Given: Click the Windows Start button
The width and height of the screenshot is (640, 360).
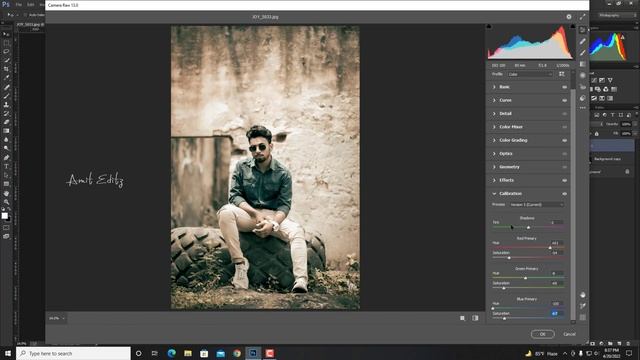Looking at the screenshot, I should 7,353.
